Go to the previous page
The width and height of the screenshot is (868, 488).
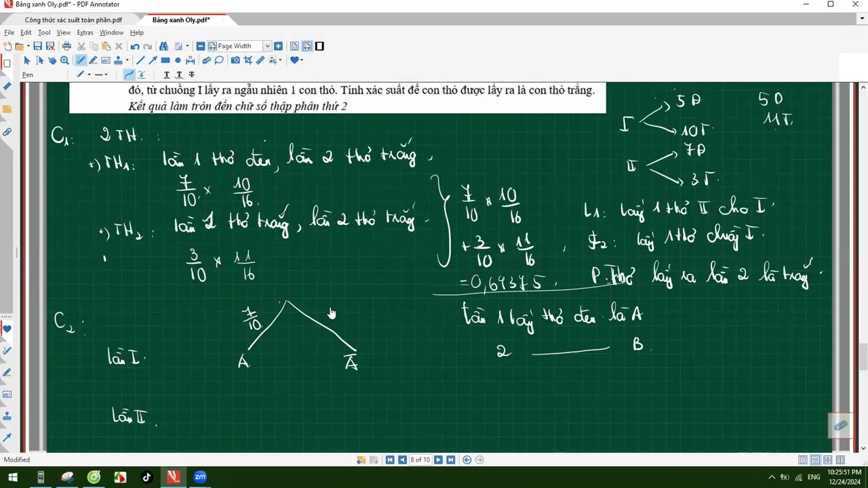click(x=402, y=460)
